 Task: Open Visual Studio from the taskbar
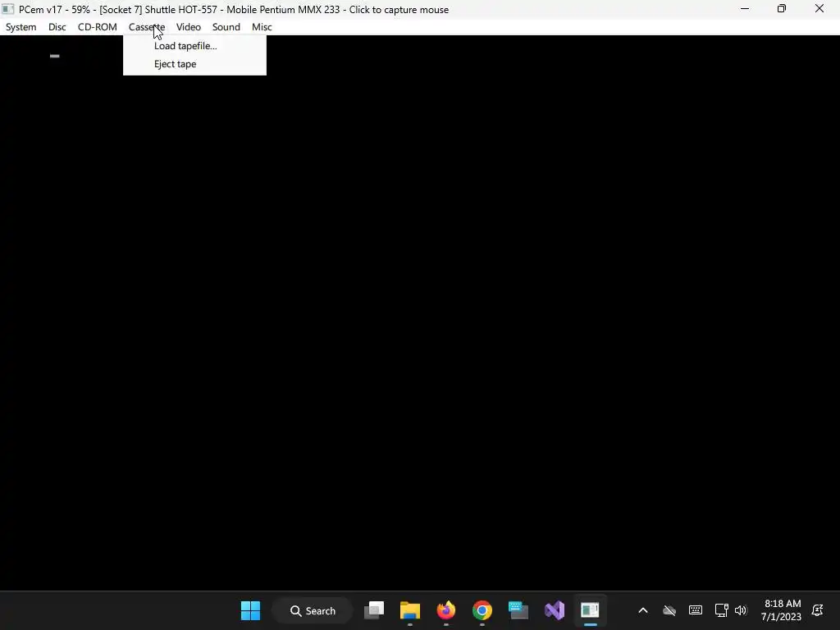[555, 610]
